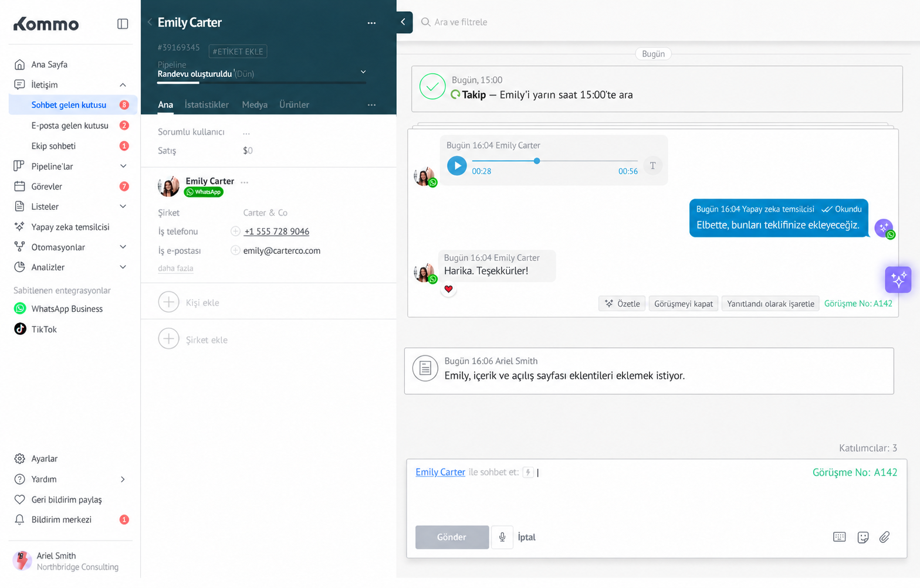Expand the Listeler section
Screen dimensions: 920x588
point(123,206)
